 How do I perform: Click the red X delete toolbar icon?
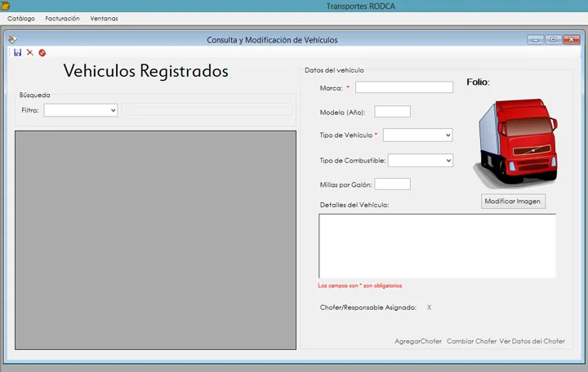[x=30, y=52]
